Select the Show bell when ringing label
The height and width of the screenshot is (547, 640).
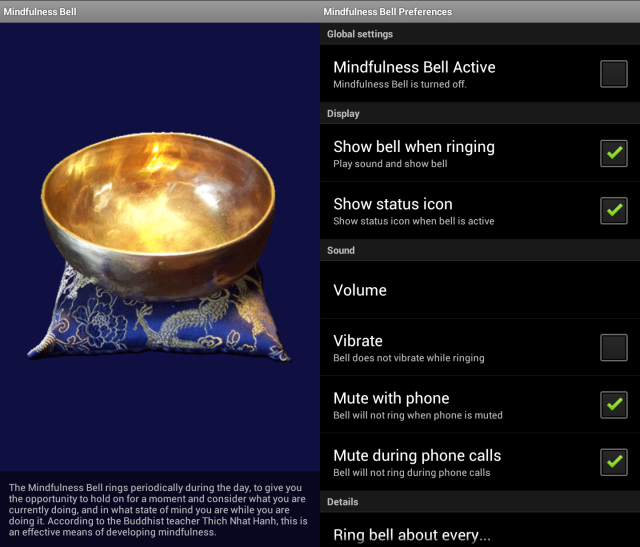point(414,147)
